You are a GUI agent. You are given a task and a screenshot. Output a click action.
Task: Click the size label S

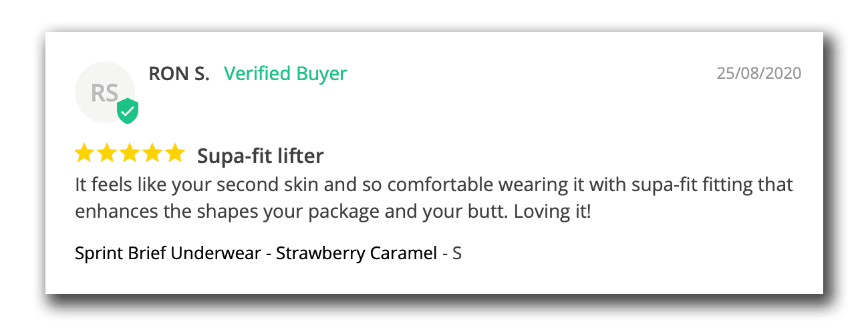point(457,254)
